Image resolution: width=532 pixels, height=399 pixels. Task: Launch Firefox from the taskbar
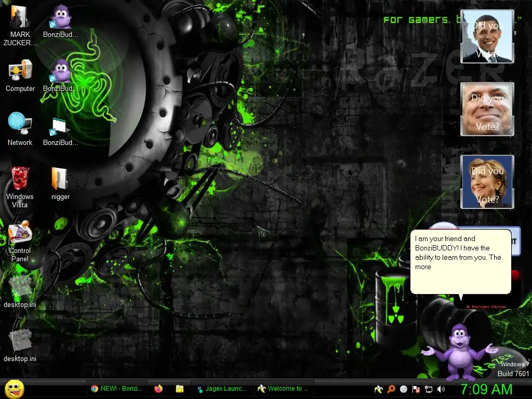(x=158, y=389)
